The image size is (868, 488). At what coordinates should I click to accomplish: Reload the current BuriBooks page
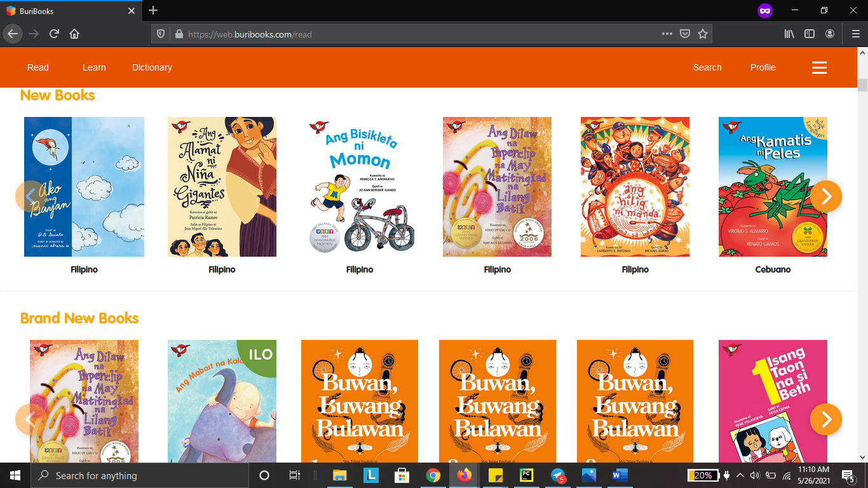click(54, 34)
